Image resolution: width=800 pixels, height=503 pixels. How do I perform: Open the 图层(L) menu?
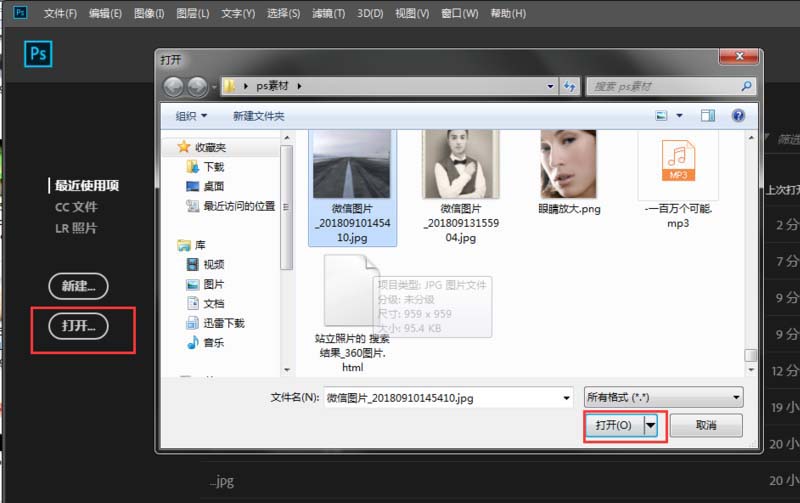(193, 14)
